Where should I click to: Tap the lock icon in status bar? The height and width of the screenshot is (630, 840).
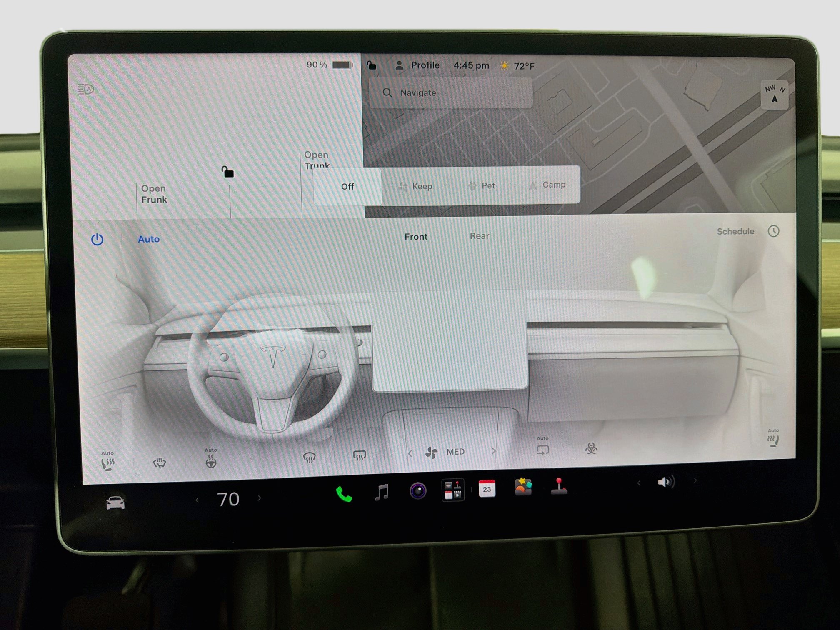[371, 65]
